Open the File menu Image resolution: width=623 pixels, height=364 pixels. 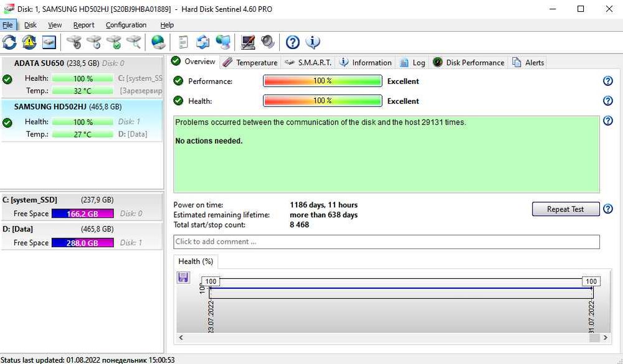7,25
